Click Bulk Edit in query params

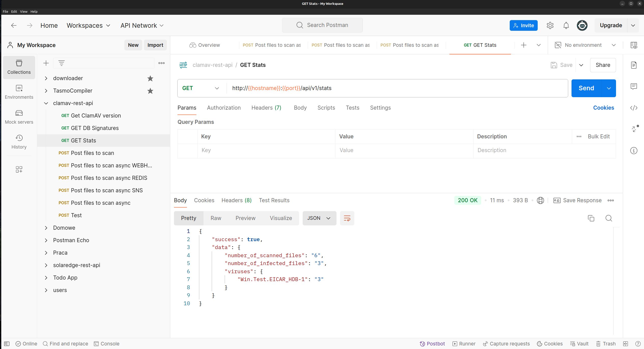tap(598, 137)
